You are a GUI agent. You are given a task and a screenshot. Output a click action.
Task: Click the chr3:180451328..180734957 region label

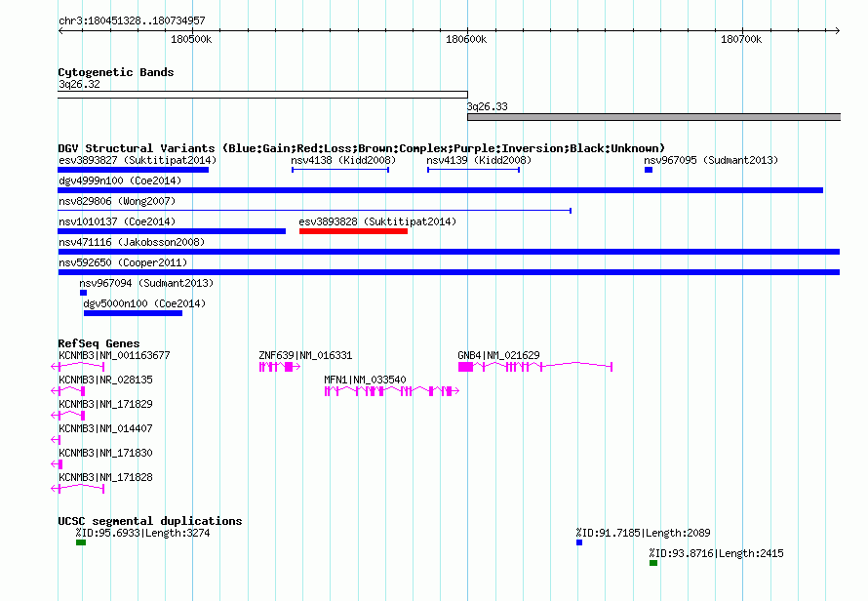[132, 21]
